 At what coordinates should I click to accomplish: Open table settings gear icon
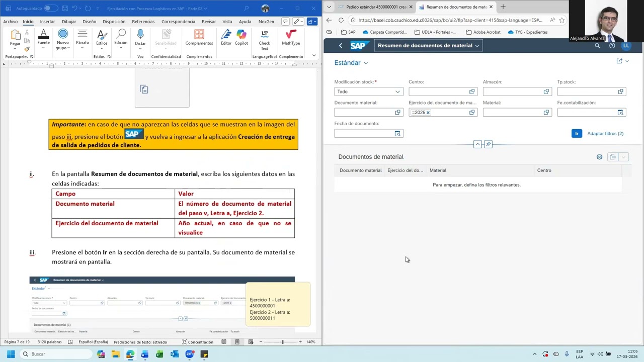point(599,157)
